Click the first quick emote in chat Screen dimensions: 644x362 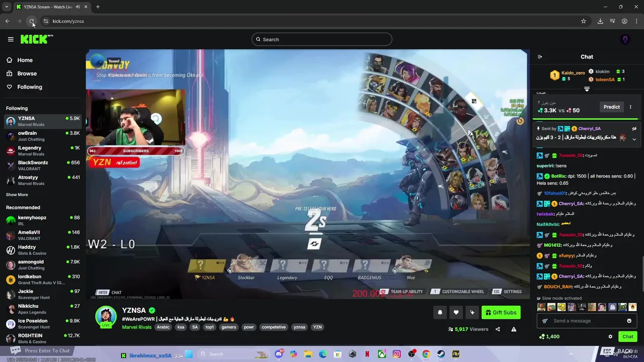coord(541,307)
